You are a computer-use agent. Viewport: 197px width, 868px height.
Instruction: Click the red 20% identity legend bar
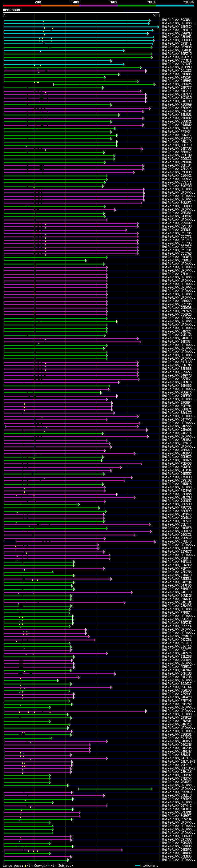22,6
